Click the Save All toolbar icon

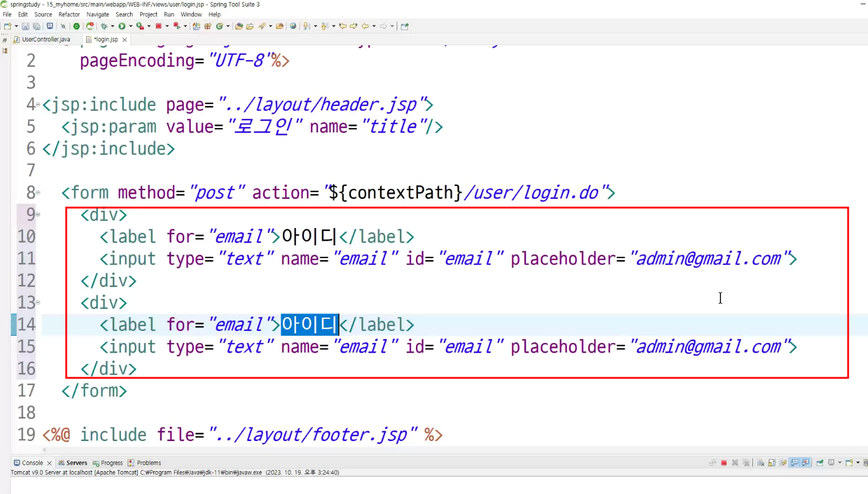pos(36,26)
